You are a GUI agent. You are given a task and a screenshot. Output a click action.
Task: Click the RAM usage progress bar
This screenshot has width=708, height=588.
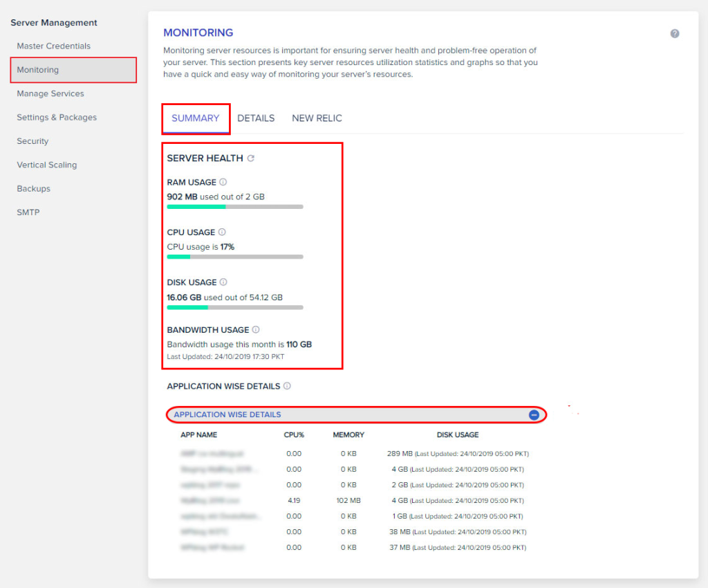(235, 207)
